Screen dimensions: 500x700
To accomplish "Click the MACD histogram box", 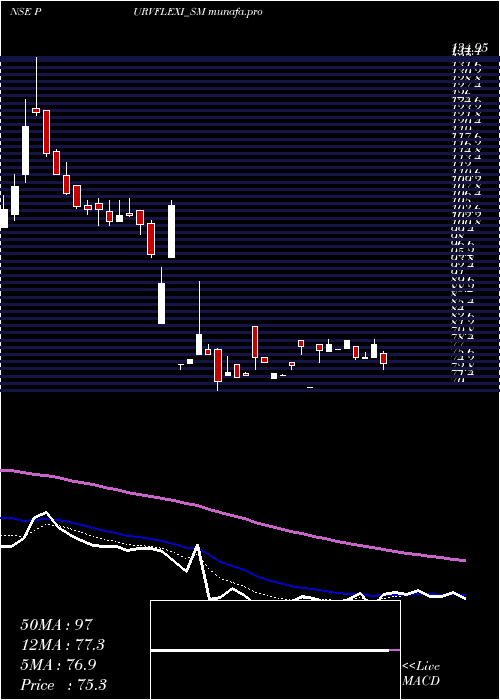I will coord(275,650).
